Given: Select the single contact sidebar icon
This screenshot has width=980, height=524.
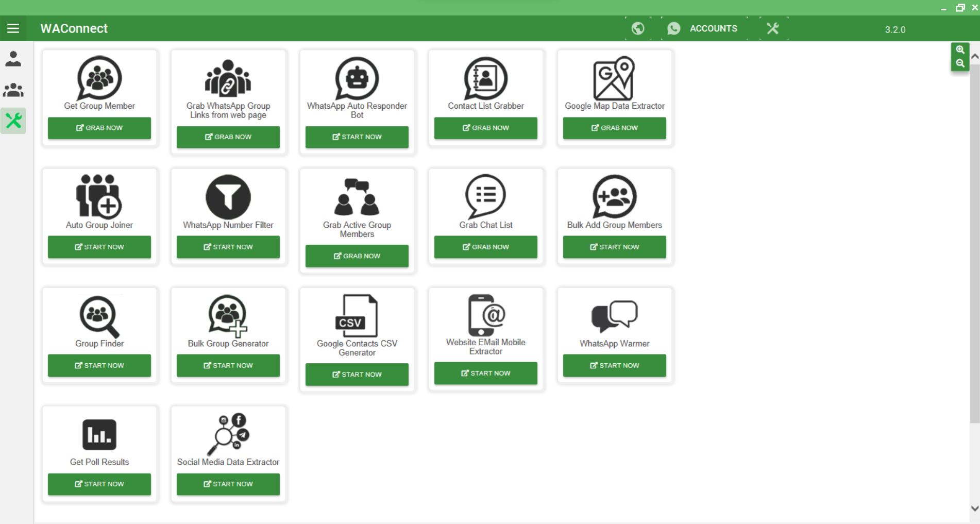Looking at the screenshot, I should click(13, 59).
